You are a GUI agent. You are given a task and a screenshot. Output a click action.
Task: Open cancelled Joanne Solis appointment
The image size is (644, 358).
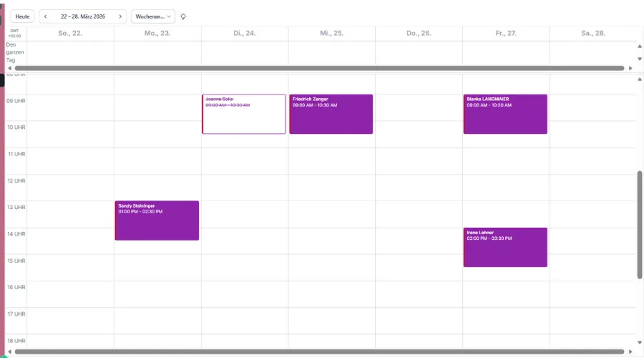(244, 114)
